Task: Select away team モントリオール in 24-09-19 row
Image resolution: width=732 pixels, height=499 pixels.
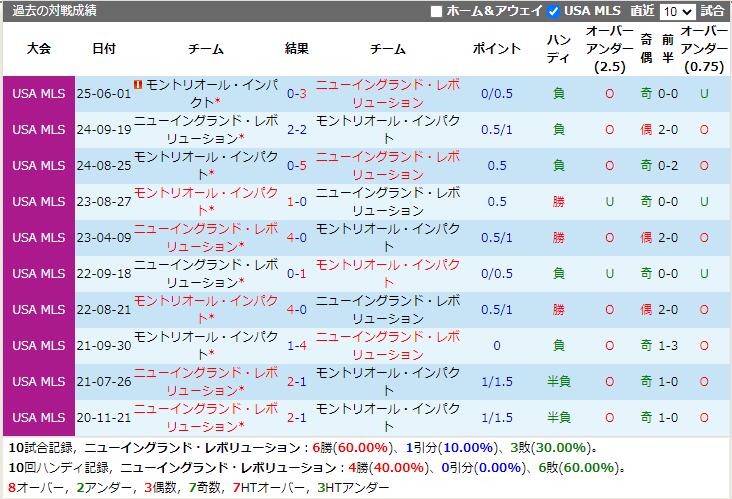Action: tap(387, 129)
